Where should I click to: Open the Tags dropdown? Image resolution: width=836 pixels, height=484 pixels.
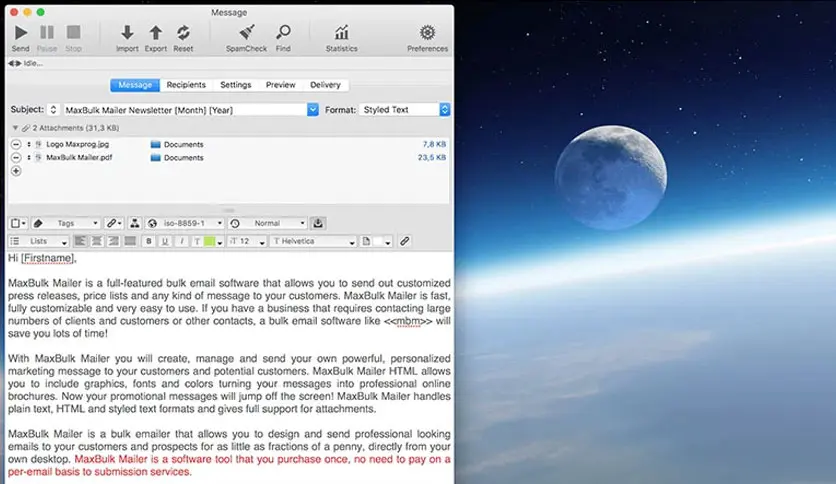point(66,223)
